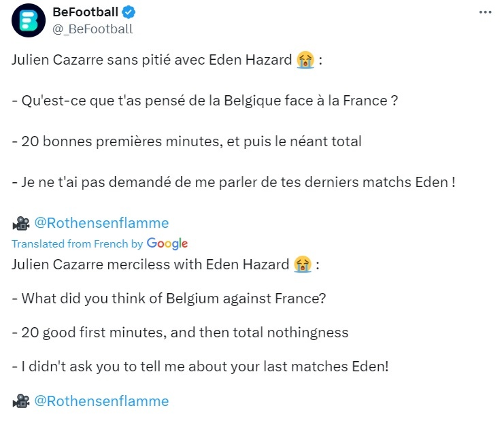Open first @Rothensenflamme mention in French text
The width and height of the screenshot is (504, 423).
101,223
